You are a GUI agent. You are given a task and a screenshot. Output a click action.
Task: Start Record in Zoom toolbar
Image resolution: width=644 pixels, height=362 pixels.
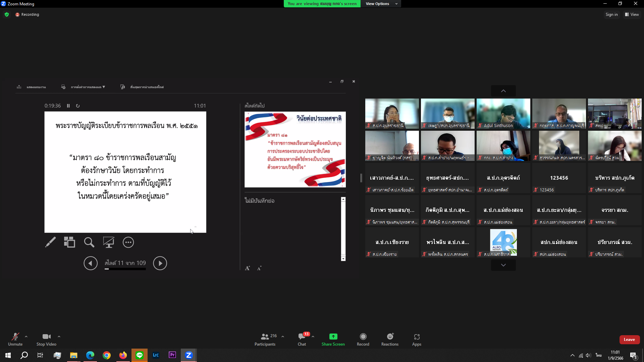tap(363, 339)
